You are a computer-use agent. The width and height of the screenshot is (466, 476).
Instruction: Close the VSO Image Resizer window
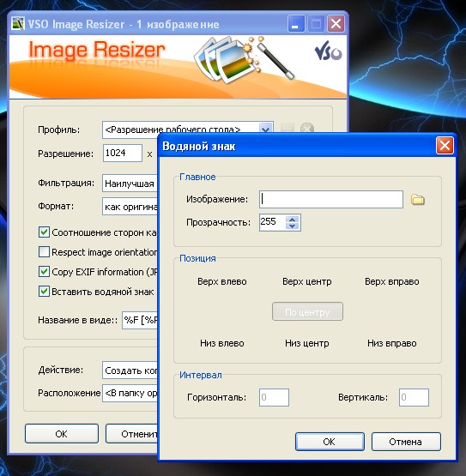pos(336,24)
